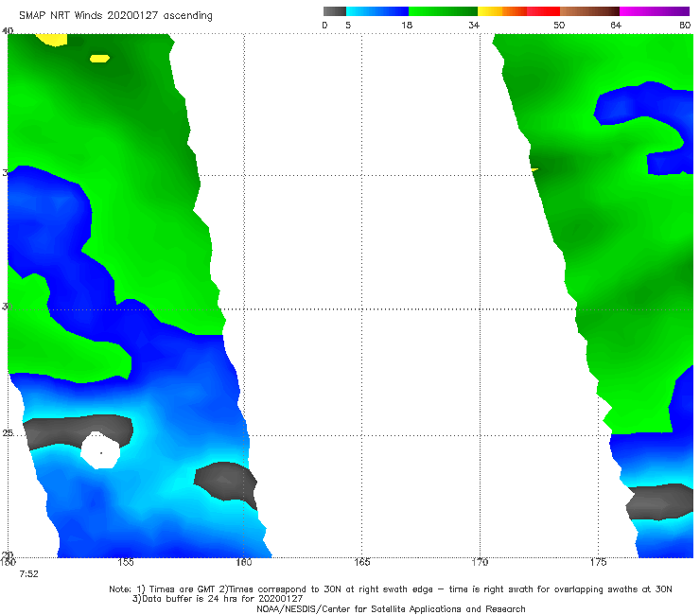Click the latitude label '40'
Screen dimensions: 700x615
pyautogui.click(x=8, y=30)
